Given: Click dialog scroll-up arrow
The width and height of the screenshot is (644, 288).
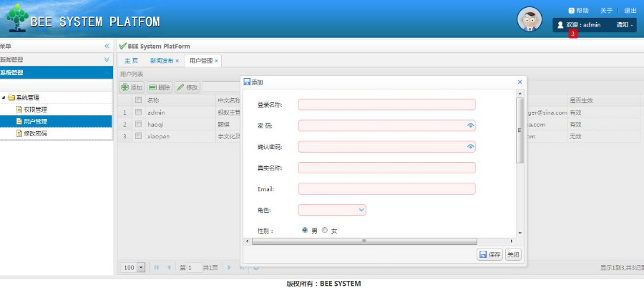Looking at the screenshot, I should (x=519, y=93).
